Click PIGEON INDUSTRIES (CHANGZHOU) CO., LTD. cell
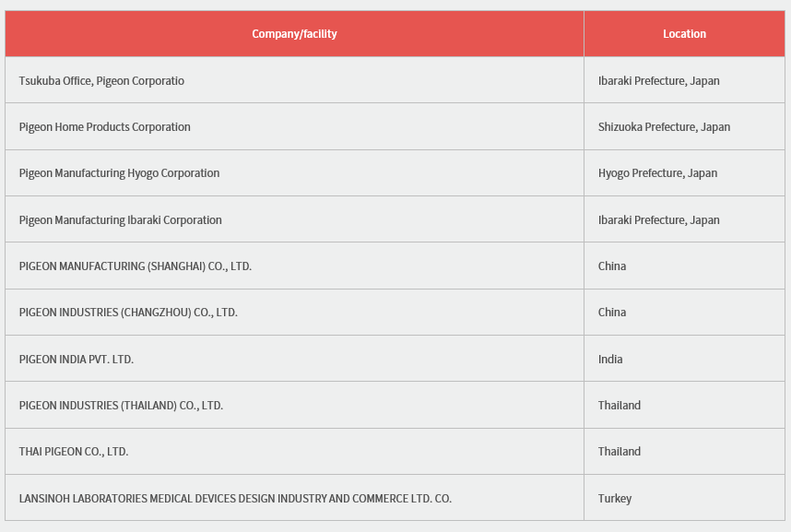The width and height of the screenshot is (791, 532). click(128, 313)
